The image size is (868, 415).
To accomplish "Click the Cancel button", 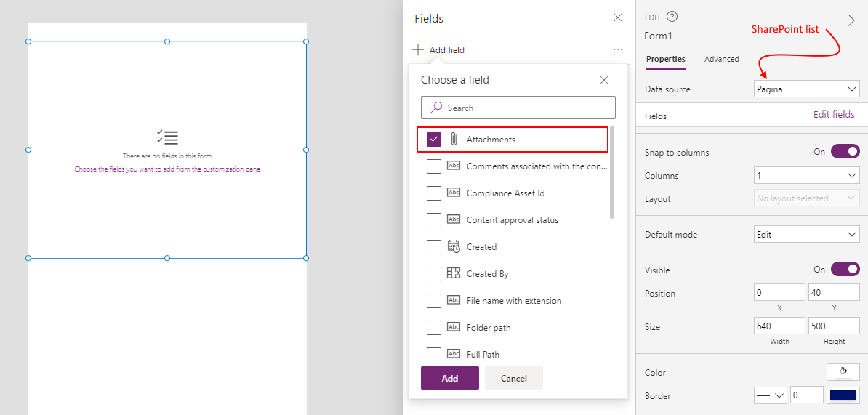I will point(514,378).
